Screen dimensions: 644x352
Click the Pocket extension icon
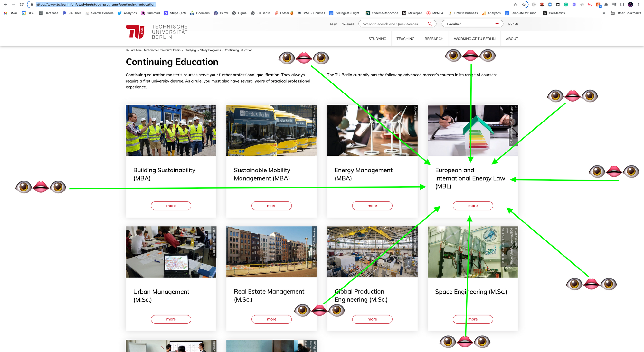click(590, 5)
